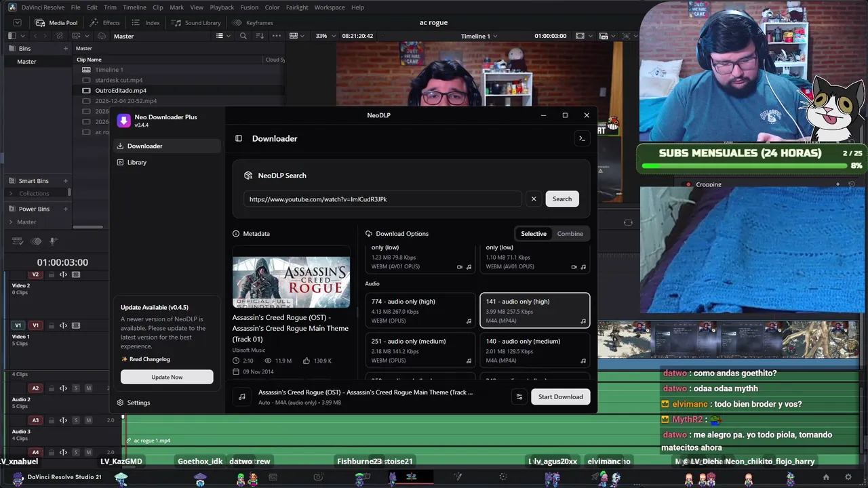The width and height of the screenshot is (868, 488).
Task: Add a Smart Bin with the plus icon
Action: pyautogui.click(x=66, y=181)
